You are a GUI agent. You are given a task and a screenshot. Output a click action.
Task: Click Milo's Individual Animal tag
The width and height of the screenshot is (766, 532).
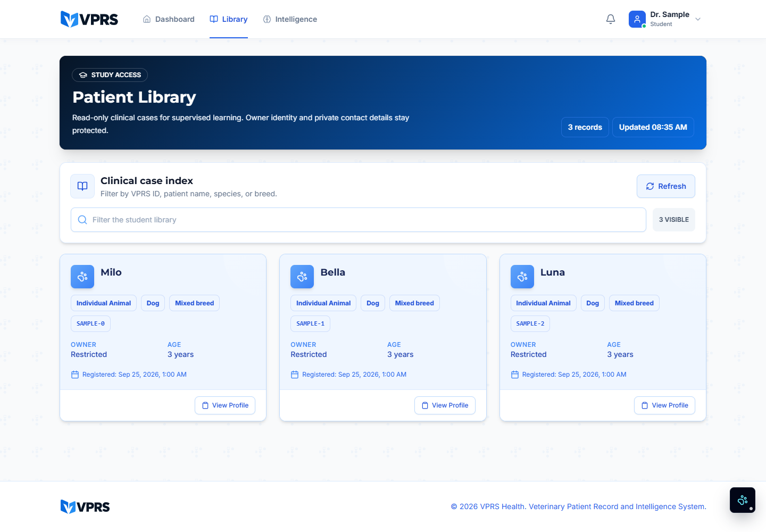tap(104, 303)
